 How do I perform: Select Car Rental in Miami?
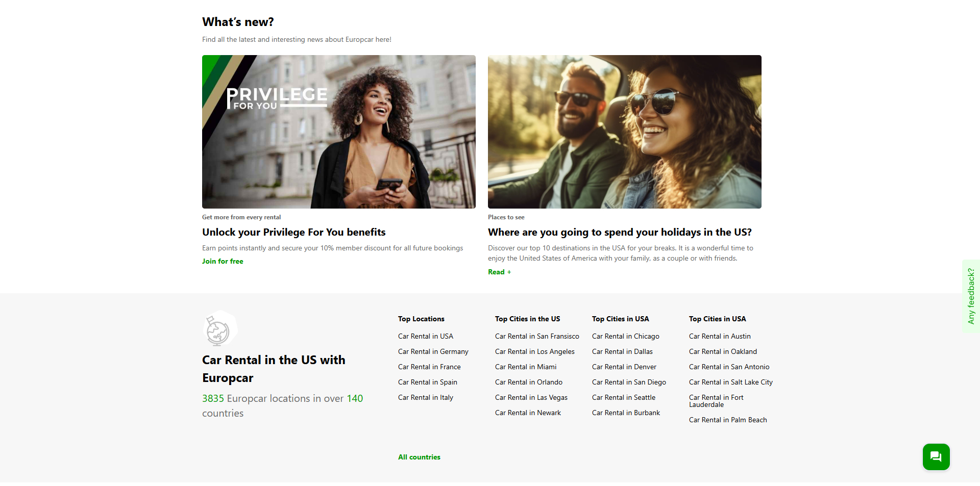click(525, 367)
